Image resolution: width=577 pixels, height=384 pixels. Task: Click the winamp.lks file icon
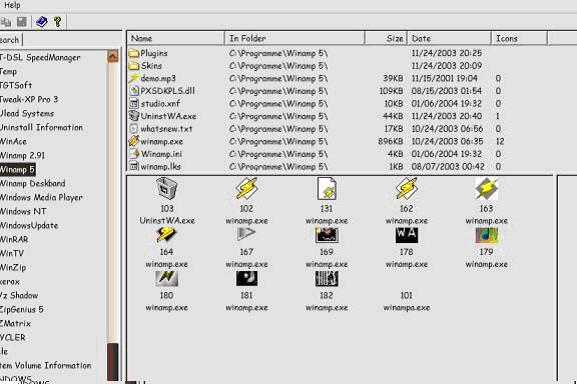point(134,166)
